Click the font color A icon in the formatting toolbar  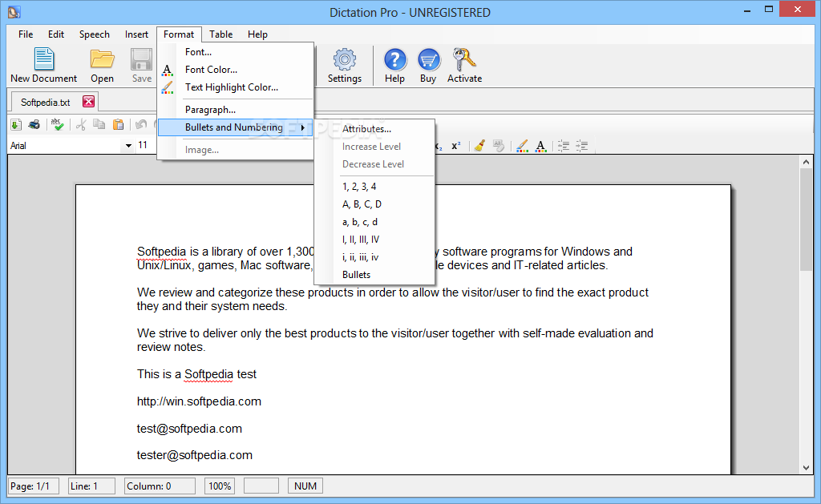tap(540, 146)
